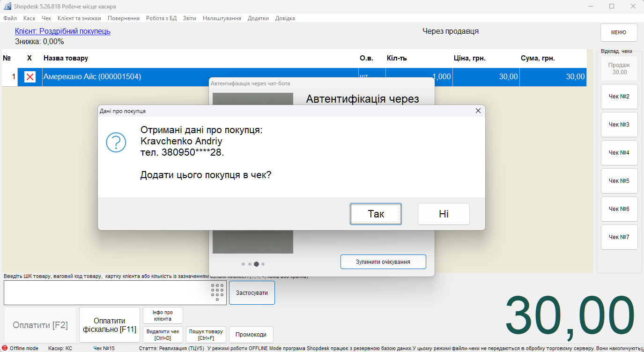Open the Клієнт та знижки menu
Image resolution: width=644 pixels, height=352 pixels.
pos(79,18)
